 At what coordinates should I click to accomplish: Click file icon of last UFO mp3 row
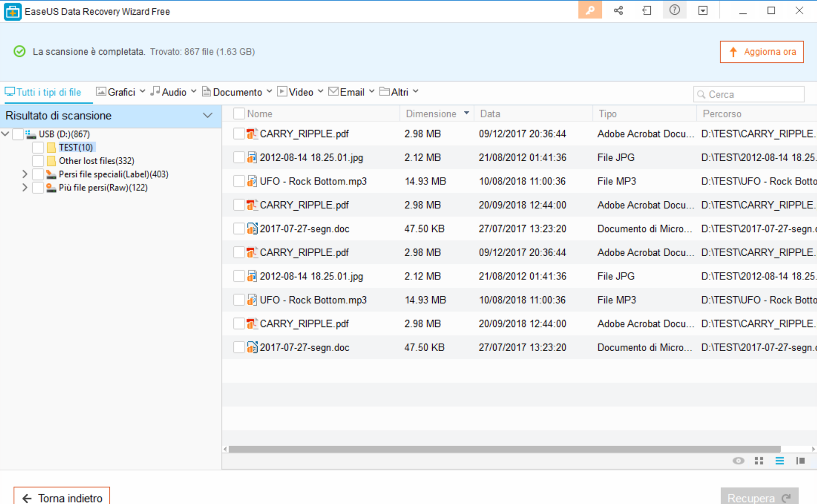[x=252, y=300]
